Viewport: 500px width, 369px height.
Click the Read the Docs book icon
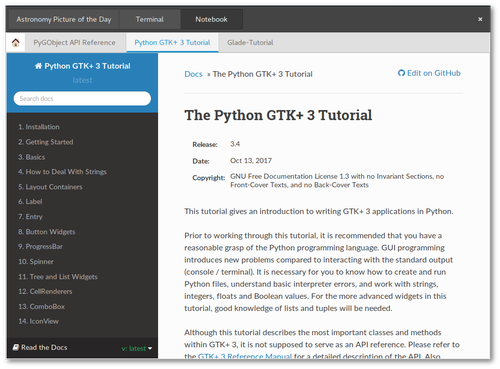point(16,347)
